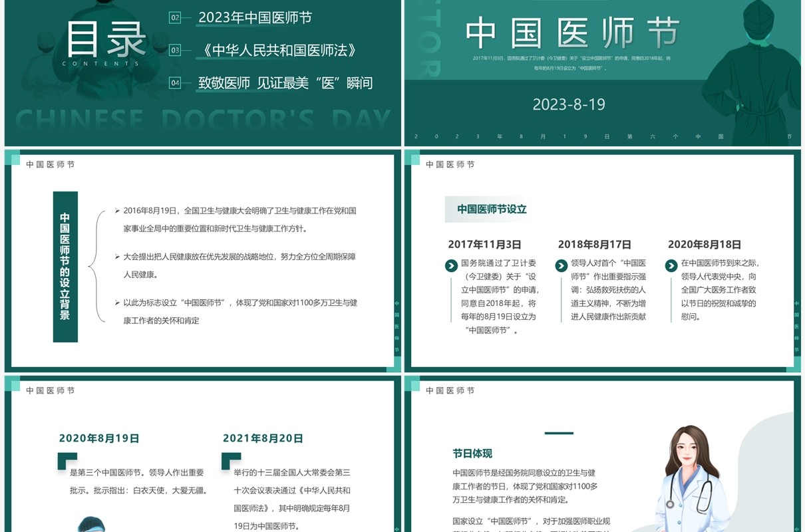Click the paragraph starting 举行的十三届全国人大常委会

click(292, 499)
